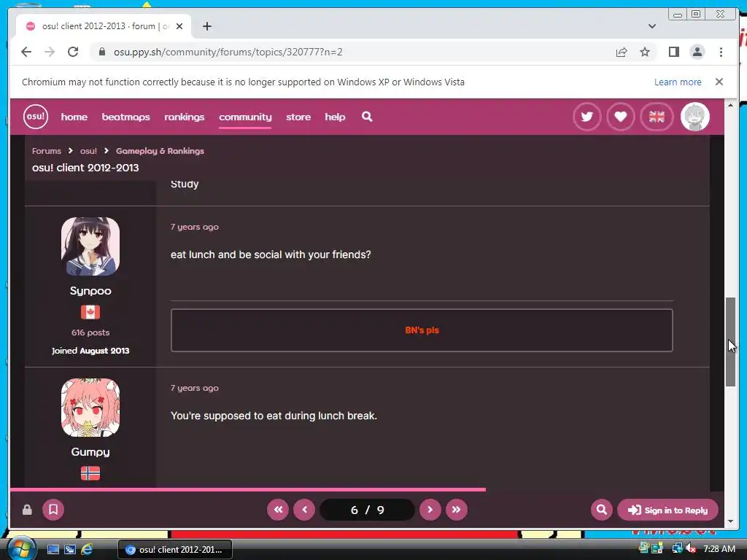Image resolution: width=747 pixels, height=560 pixels.
Task: Toggle the browser side panel
Action: 673,52
